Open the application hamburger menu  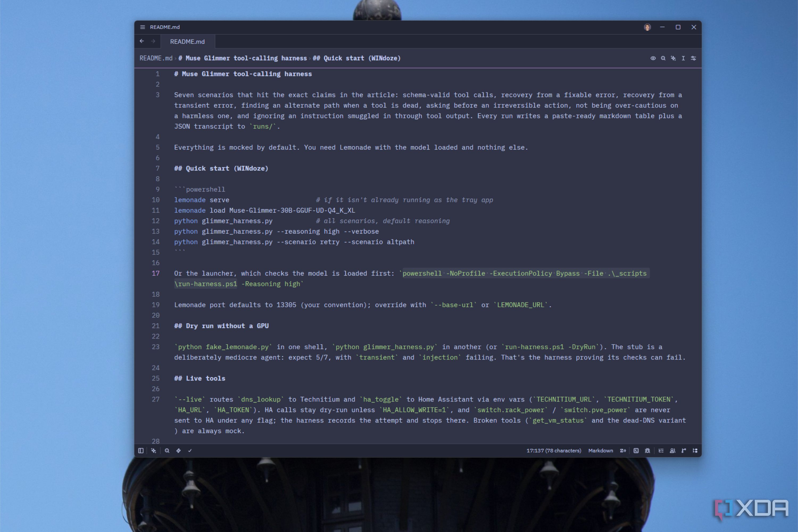[x=143, y=27]
